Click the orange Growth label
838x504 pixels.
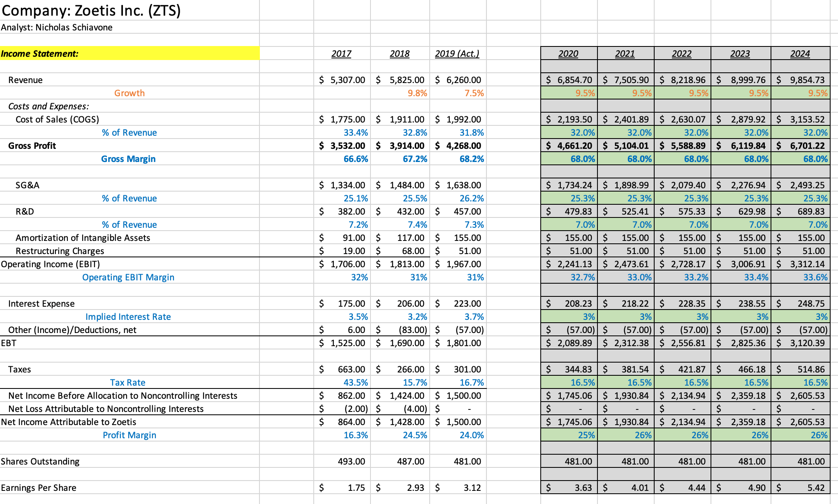click(130, 93)
